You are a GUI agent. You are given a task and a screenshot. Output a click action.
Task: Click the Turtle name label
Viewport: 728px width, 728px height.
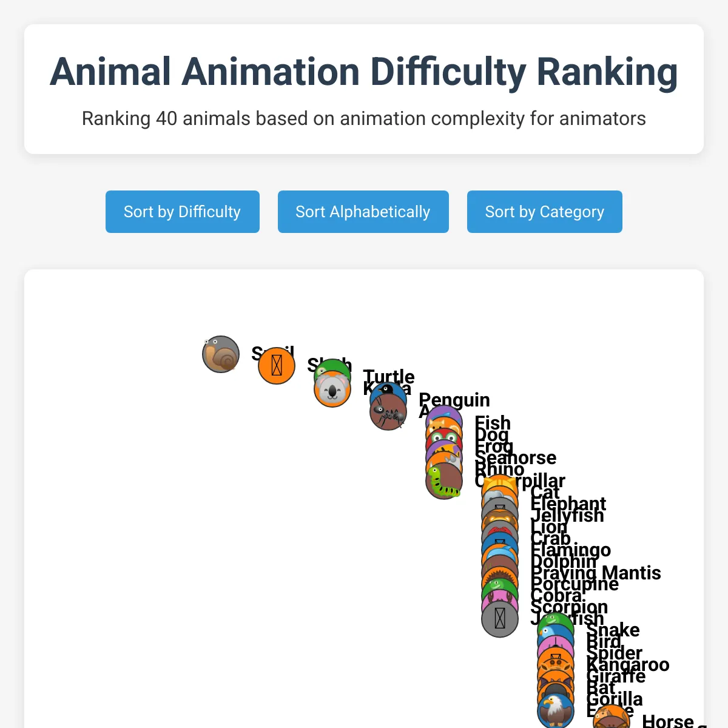point(389,377)
